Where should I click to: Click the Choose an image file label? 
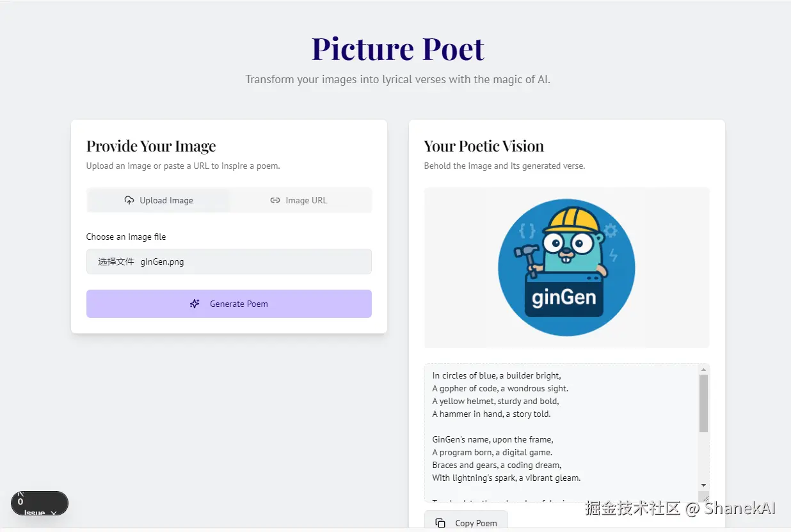point(126,237)
